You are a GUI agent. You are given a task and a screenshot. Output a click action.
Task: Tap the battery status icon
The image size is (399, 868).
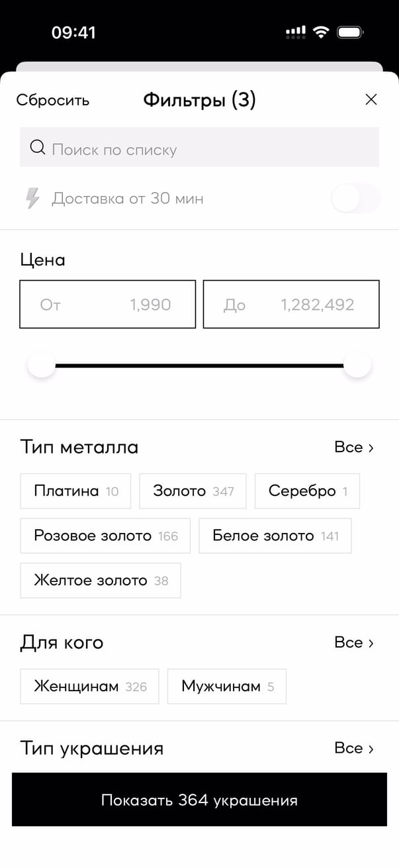[350, 32]
